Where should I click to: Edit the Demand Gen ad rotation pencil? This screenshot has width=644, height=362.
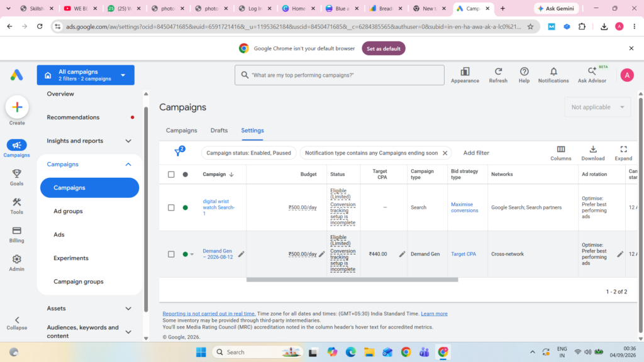[x=620, y=254]
